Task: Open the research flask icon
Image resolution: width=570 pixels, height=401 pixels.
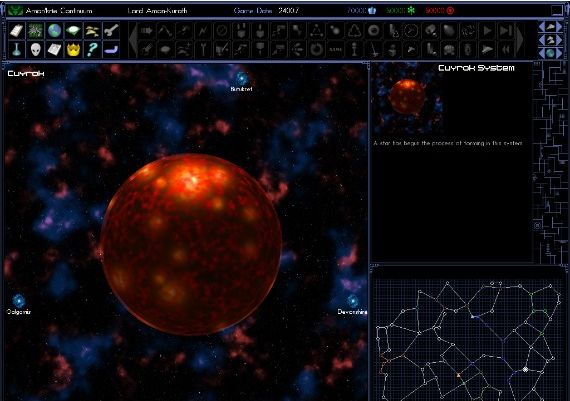Action: tap(17, 49)
